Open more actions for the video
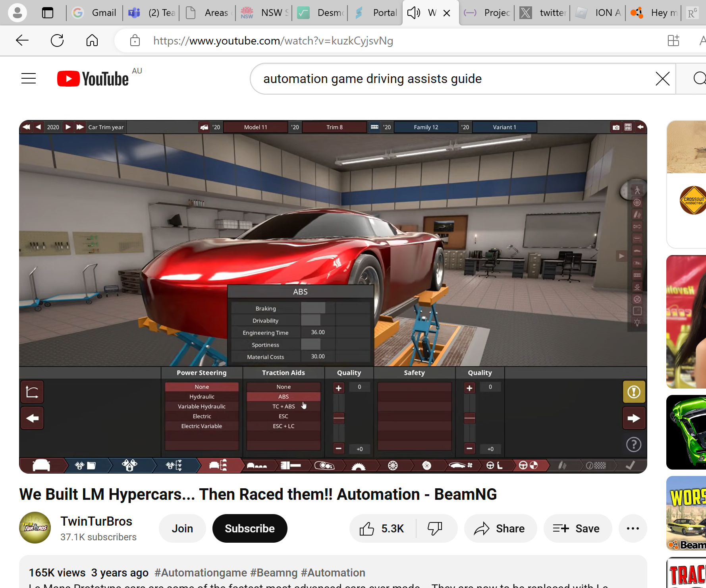This screenshot has width=706, height=588. click(x=633, y=528)
